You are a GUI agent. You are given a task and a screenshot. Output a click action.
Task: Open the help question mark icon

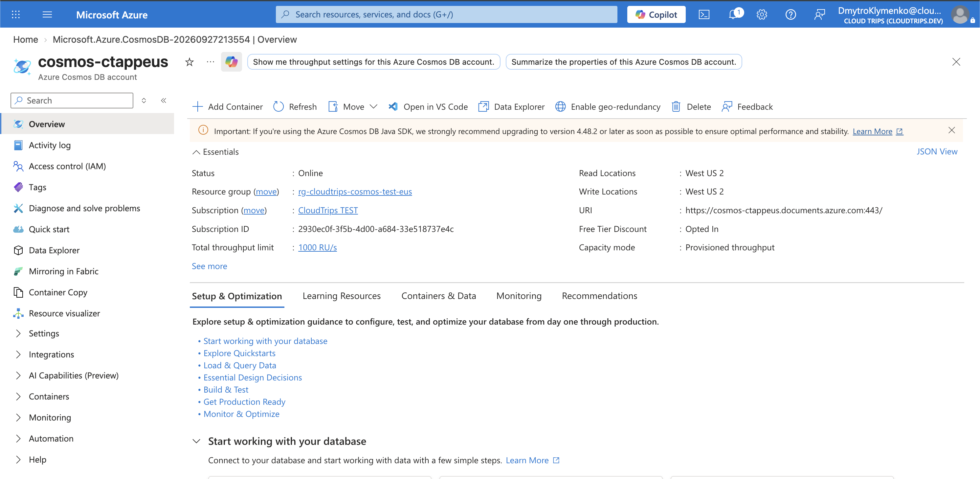(791, 14)
